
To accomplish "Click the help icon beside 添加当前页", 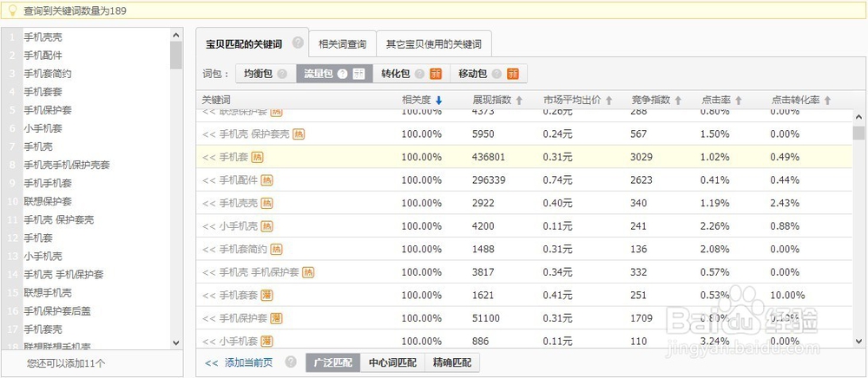I will (x=291, y=362).
